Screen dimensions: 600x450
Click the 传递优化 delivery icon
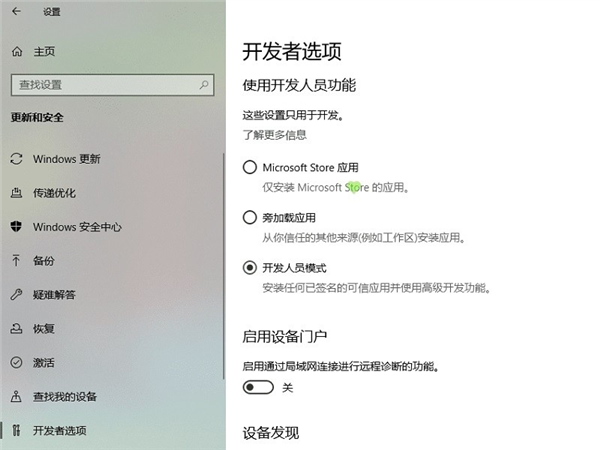(16, 193)
